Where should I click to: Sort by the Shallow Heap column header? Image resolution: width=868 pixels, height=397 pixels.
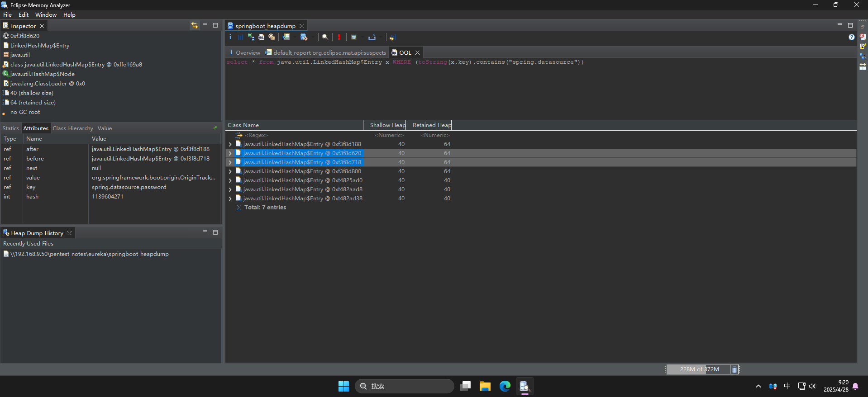pos(385,125)
